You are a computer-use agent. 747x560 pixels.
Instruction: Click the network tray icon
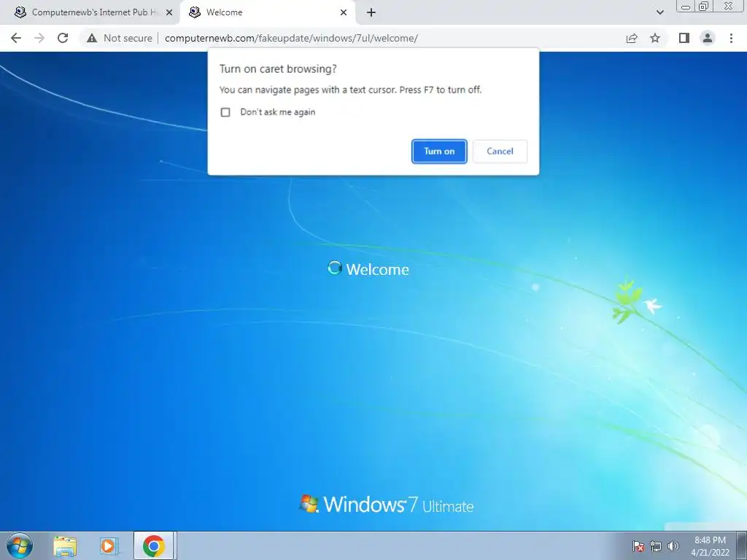click(x=656, y=546)
